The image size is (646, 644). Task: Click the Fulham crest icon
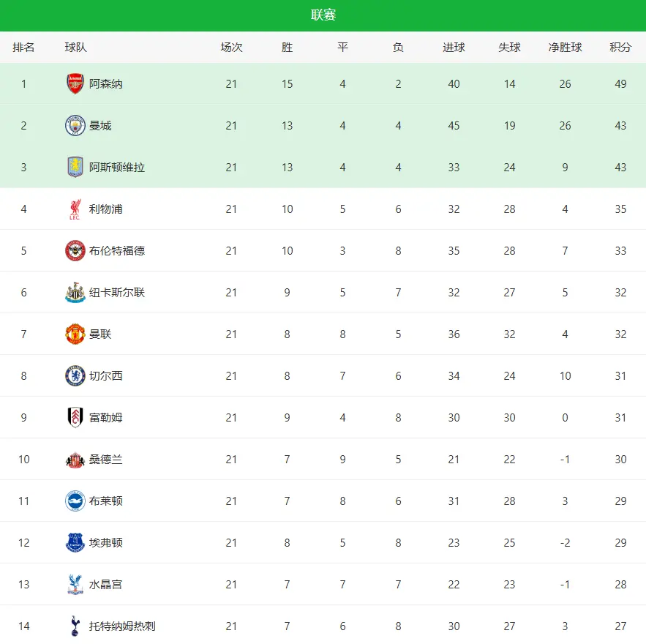pos(75,418)
